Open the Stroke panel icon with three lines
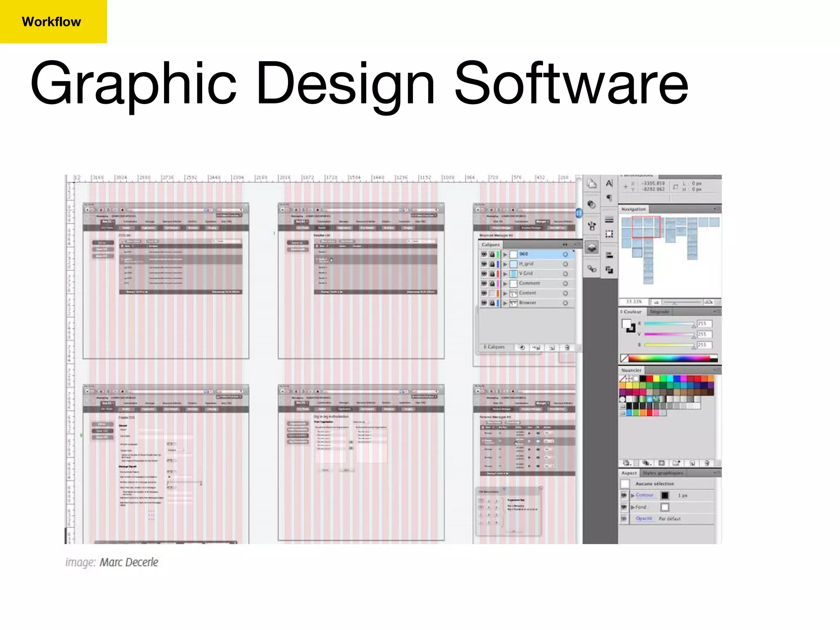The height and width of the screenshot is (630, 840). tap(609, 219)
